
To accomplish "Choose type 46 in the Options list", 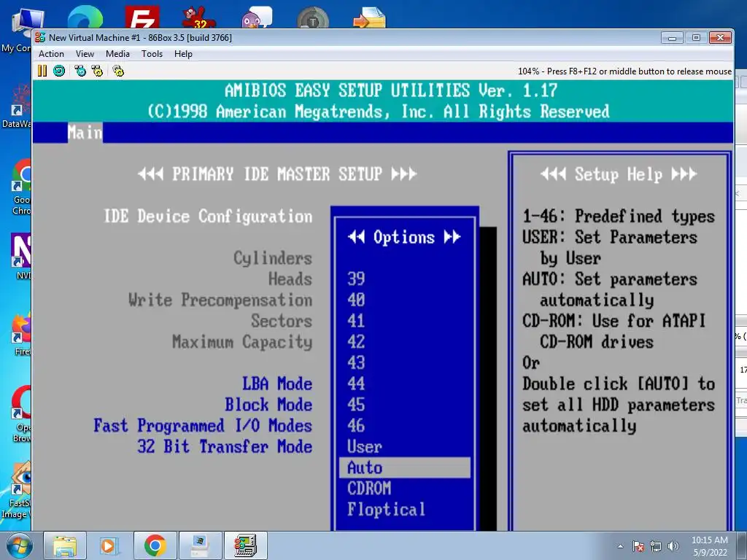I will pyautogui.click(x=356, y=425).
